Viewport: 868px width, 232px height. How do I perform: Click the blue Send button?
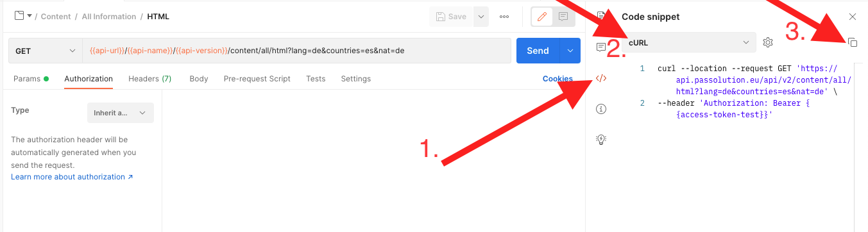(538, 51)
